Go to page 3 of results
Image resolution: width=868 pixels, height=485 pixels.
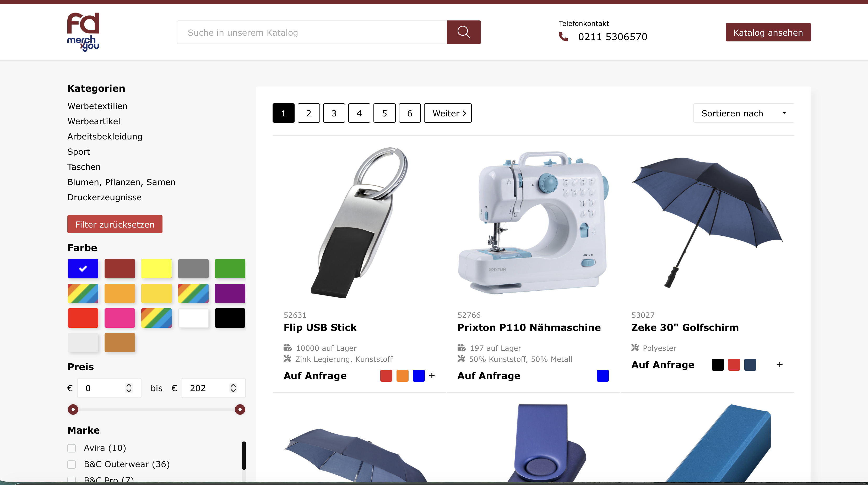coord(334,113)
